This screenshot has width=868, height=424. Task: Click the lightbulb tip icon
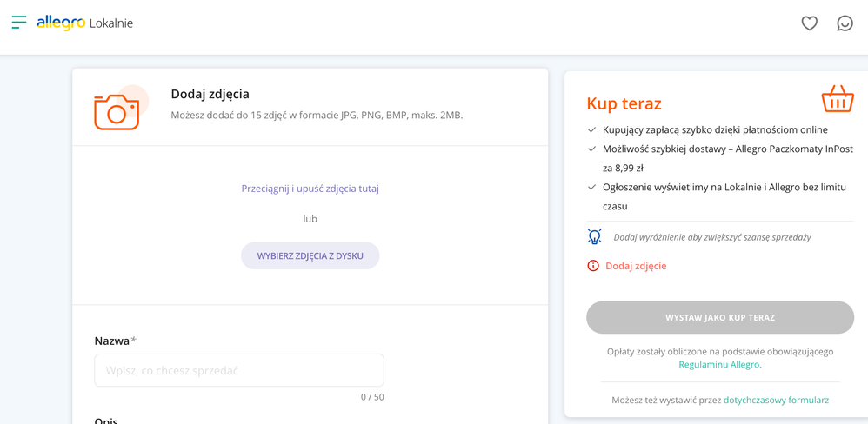tap(594, 236)
